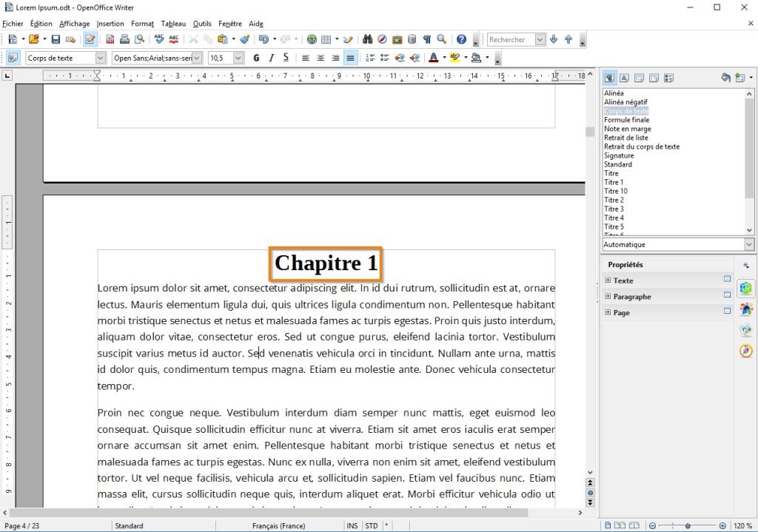758x532 pixels.
Task: Activate Fill Format Mode paint bucket
Action: tap(725, 78)
